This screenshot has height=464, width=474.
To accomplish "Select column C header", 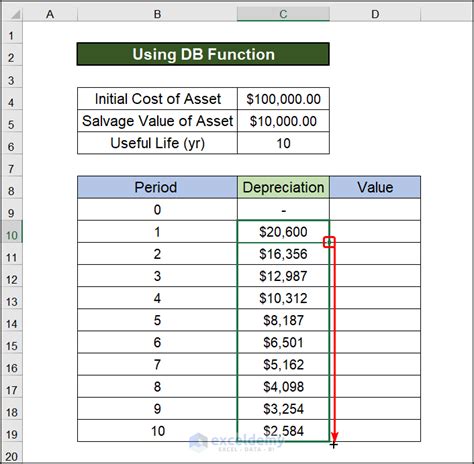I will [283, 14].
